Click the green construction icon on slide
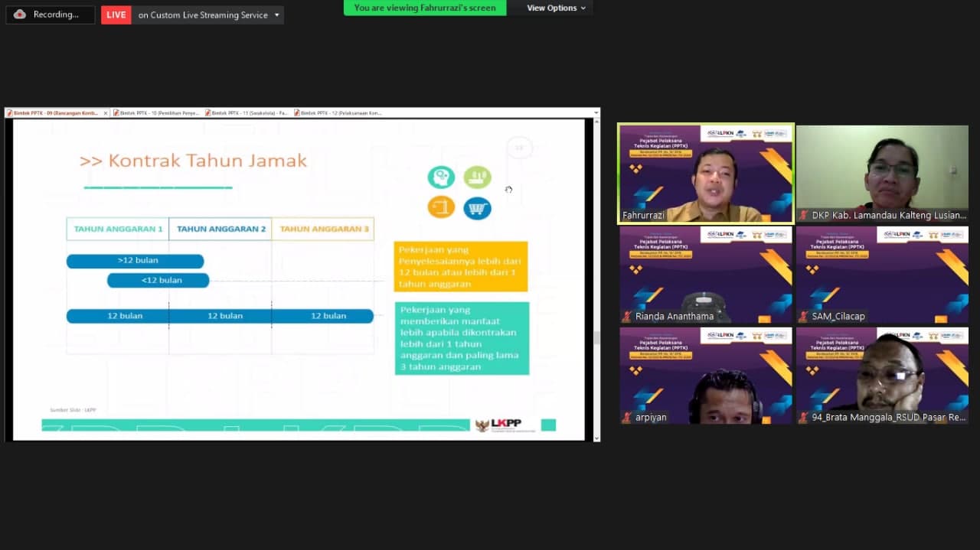This screenshot has height=550, width=980. tap(477, 177)
